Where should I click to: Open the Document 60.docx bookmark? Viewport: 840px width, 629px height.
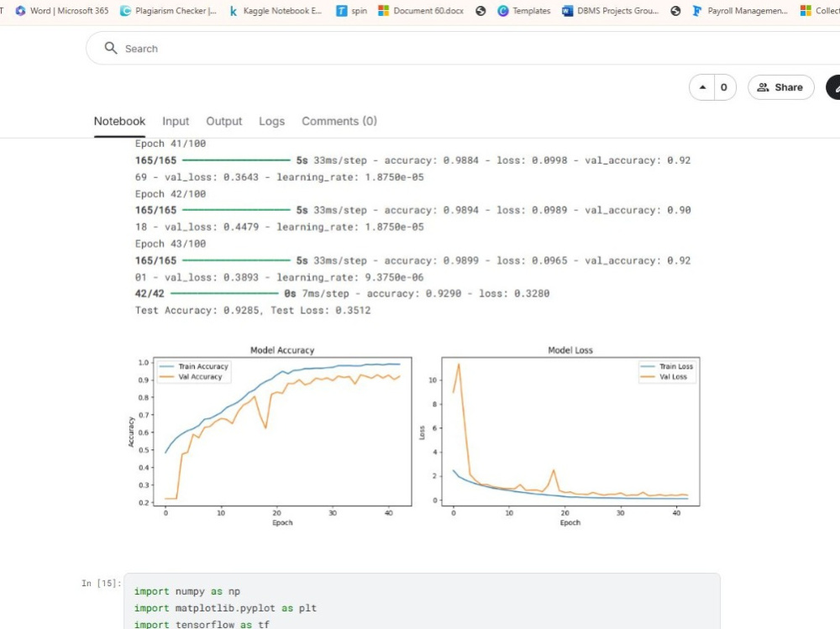[421, 11]
